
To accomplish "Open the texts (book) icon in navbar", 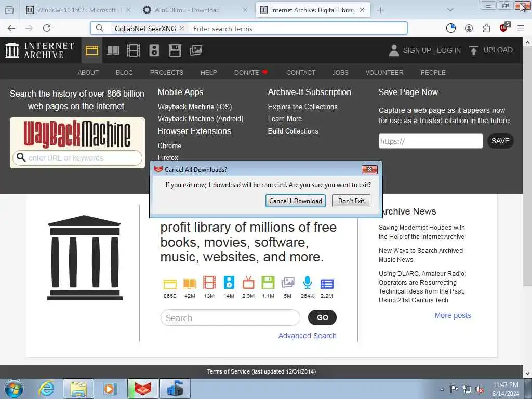I will (x=113, y=50).
